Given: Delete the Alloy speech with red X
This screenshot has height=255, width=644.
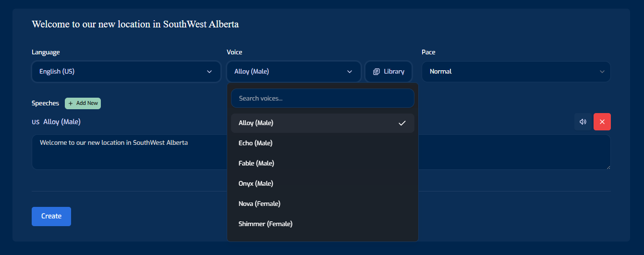Looking at the screenshot, I should pos(602,122).
